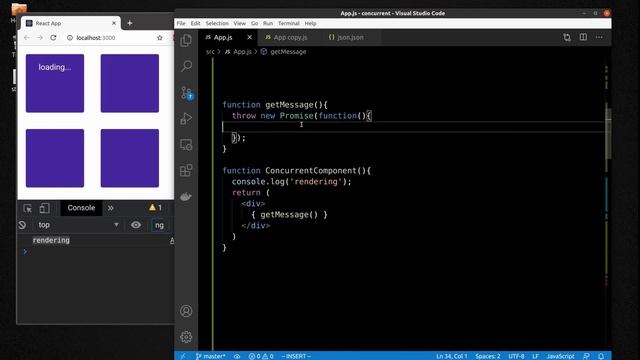The image size is (640, 360).
Task: Click the remote window indicator in status bar
Action: (x=183, y=356)
